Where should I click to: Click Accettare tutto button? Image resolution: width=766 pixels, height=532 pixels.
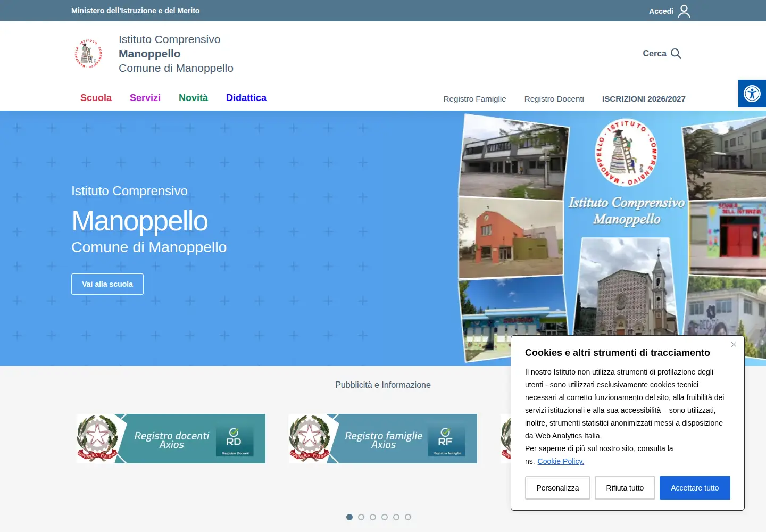(695, 488)
